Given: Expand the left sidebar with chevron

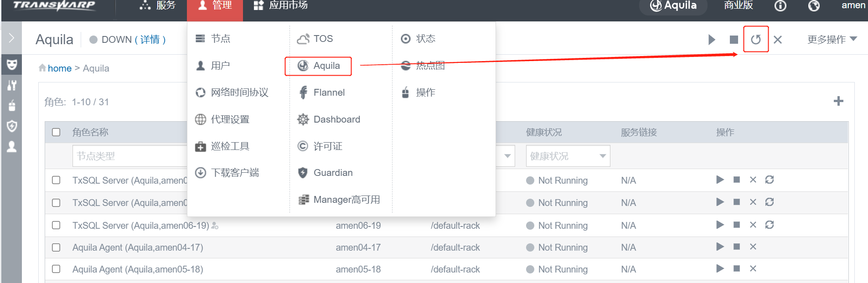Looking at the screenshot, I should pyautogui.click(x=11, y=38).
